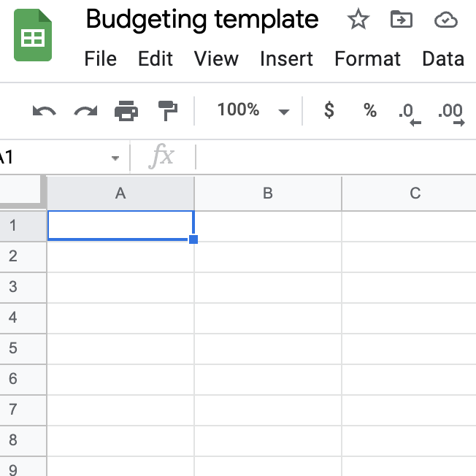This screenshot has width=476, height=476.
Task: Redo the last undone action
Action: 85,111
